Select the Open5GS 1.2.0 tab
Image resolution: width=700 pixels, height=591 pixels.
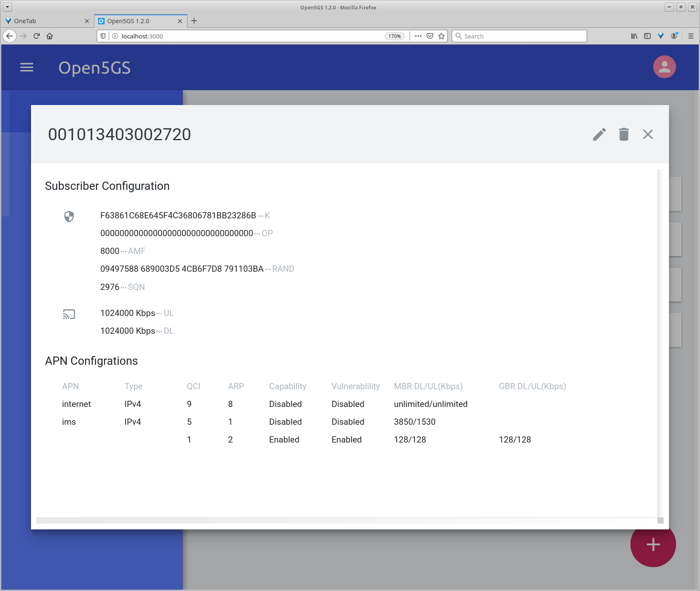pos(141,21)
